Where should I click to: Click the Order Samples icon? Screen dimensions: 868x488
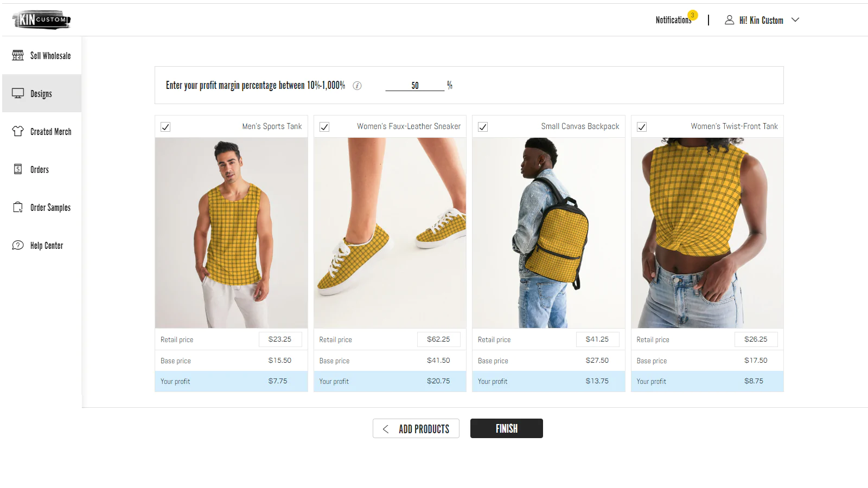[x=18, y=207]
